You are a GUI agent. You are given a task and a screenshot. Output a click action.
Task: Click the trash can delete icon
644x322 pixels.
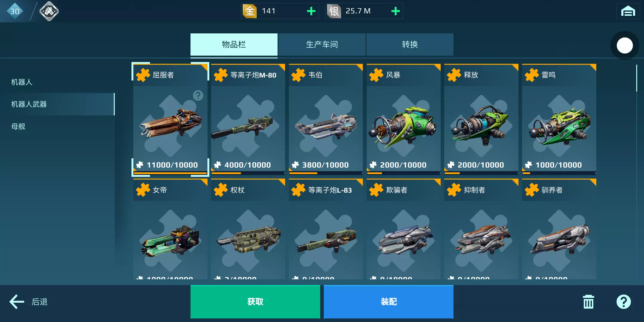(x=588, y=302)
